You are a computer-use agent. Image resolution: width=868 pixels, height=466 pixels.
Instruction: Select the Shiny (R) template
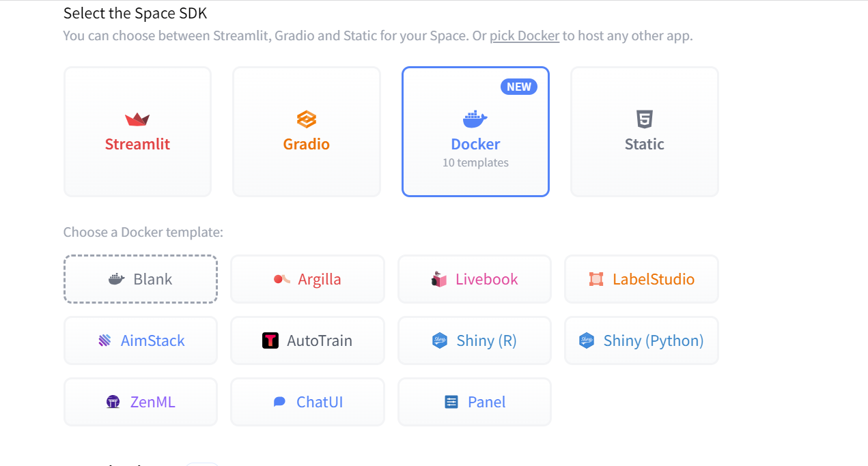pyautogui.click(x=475, y=340)
